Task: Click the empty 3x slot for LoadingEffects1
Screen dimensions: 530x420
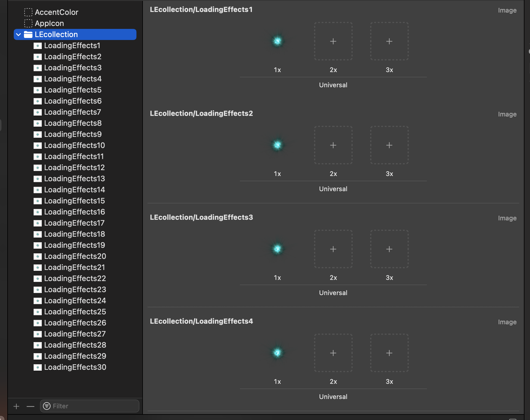Action: click(x=389, y=41)
